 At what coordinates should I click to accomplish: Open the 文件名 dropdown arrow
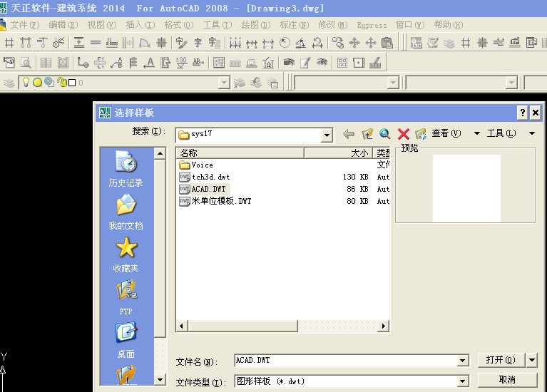(463, 361)
